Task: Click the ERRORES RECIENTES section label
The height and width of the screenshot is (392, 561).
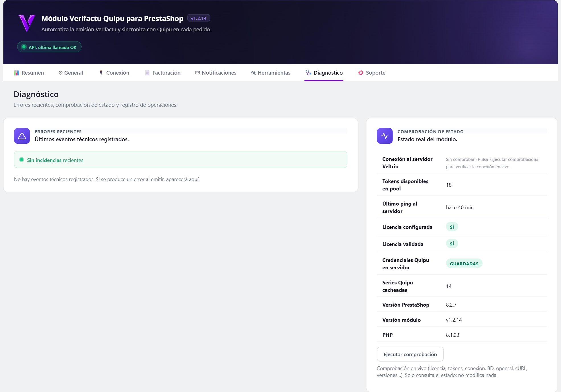Action: (x=58, y=132)
